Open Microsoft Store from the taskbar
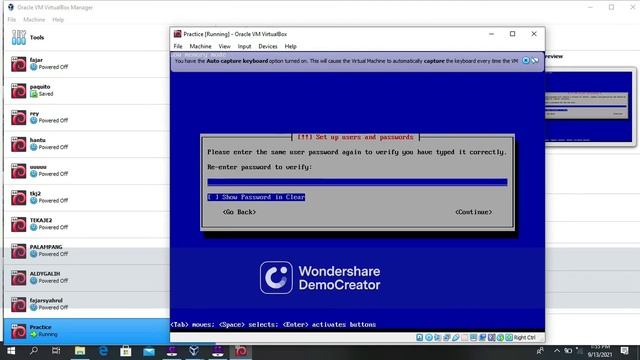 [126, 351]
